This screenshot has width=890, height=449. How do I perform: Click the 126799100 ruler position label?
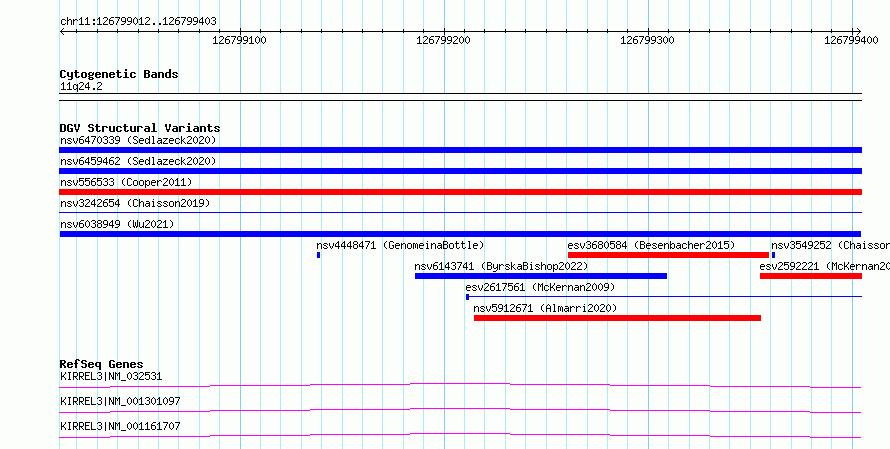pos(240,40)
